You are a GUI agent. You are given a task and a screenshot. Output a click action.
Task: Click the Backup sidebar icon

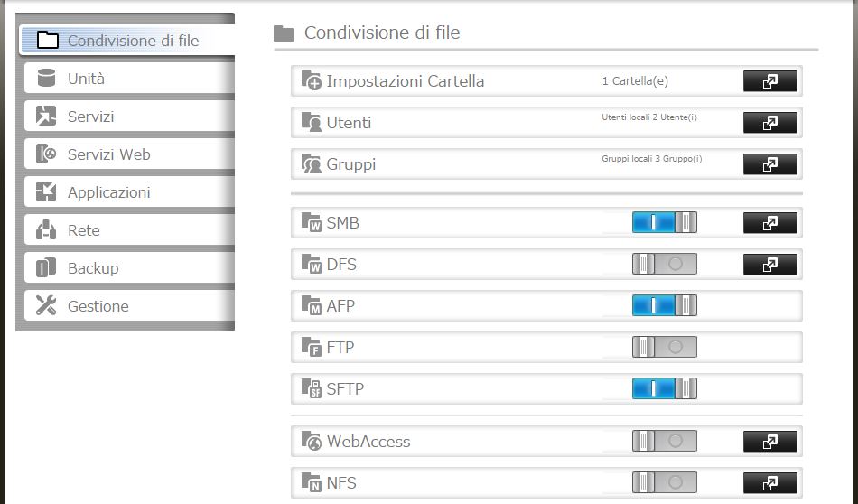[46, 268]
